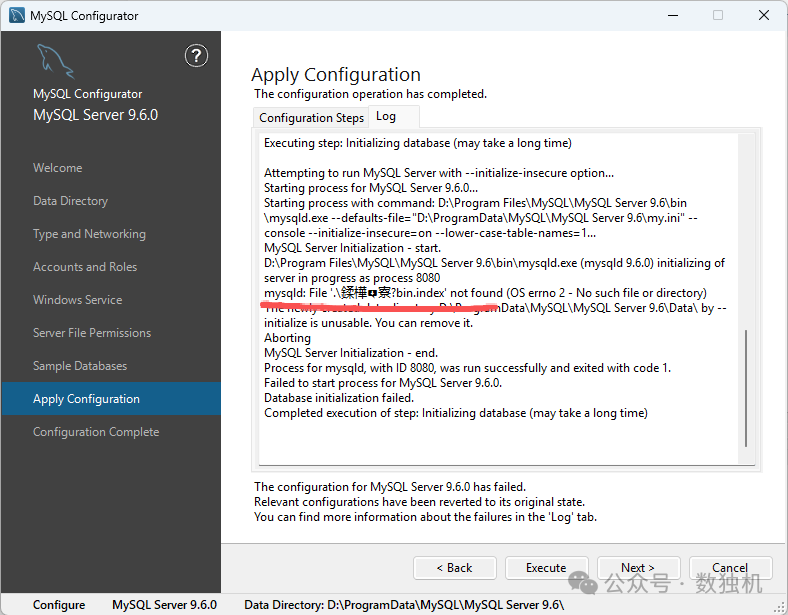Click 'Process for mysqld, with ID 8080' line

tap(468, 368)
